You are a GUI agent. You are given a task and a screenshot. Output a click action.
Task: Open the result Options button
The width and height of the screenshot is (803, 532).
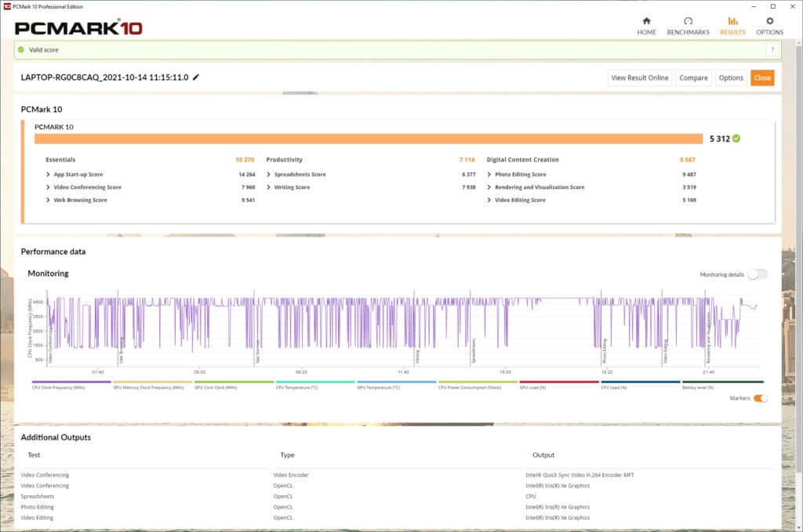click(731, 78)
